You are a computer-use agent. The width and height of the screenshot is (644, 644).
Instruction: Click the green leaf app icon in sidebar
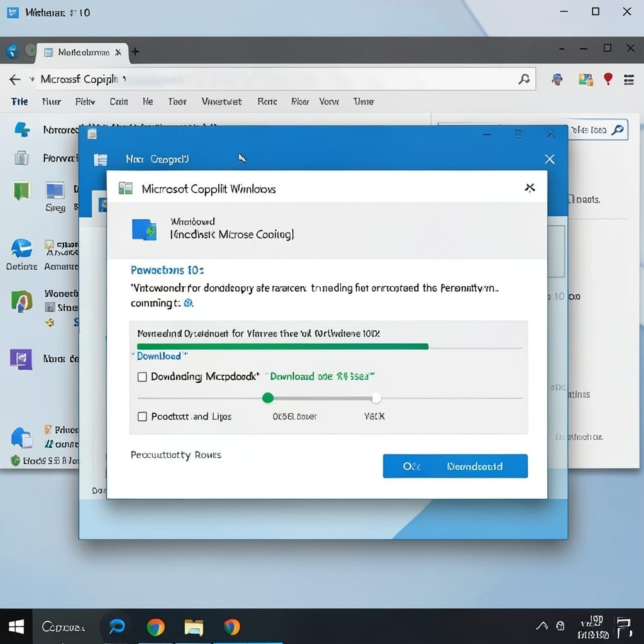(22, 301)
